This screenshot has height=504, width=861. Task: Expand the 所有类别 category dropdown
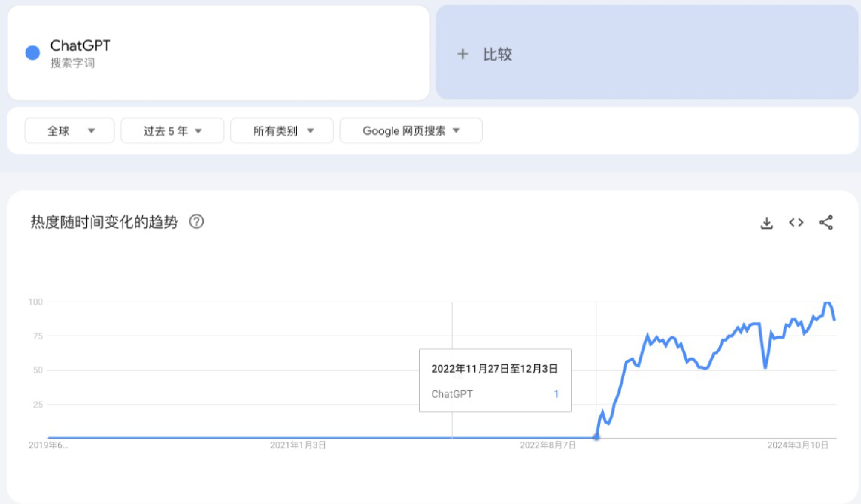[282, 131]
